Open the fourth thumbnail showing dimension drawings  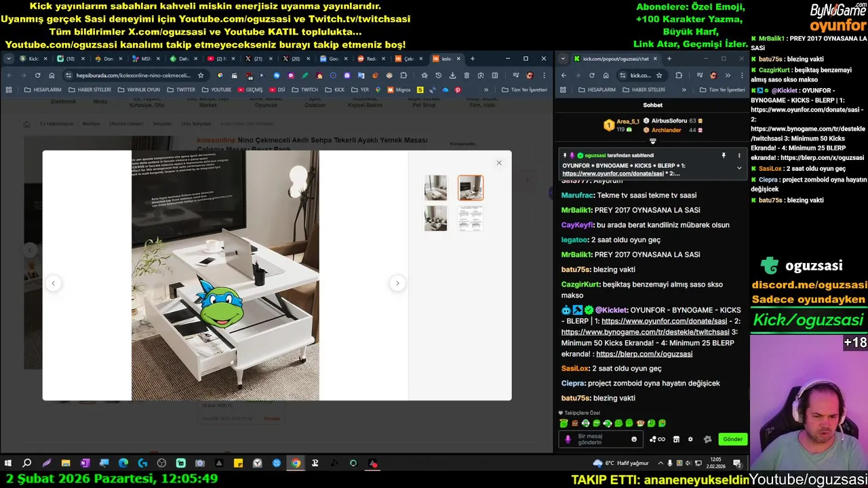coord(470,218)
